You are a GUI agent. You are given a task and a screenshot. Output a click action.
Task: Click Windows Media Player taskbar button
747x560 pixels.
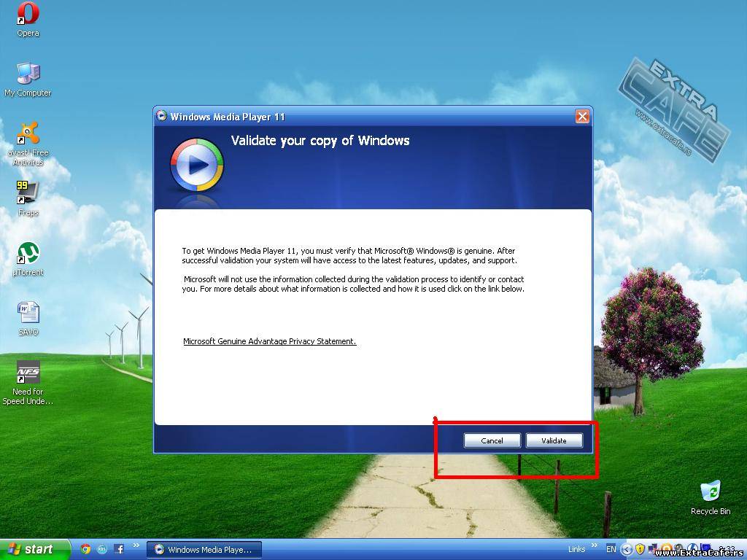204,550
